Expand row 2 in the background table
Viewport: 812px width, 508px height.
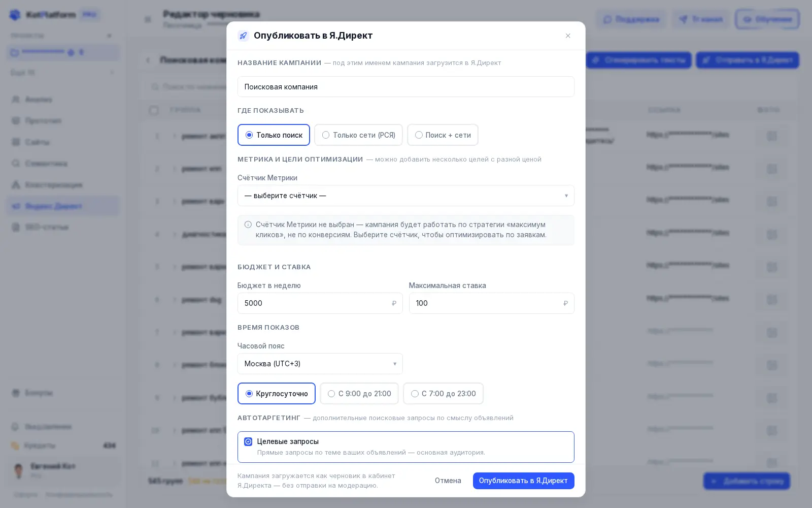175,169
